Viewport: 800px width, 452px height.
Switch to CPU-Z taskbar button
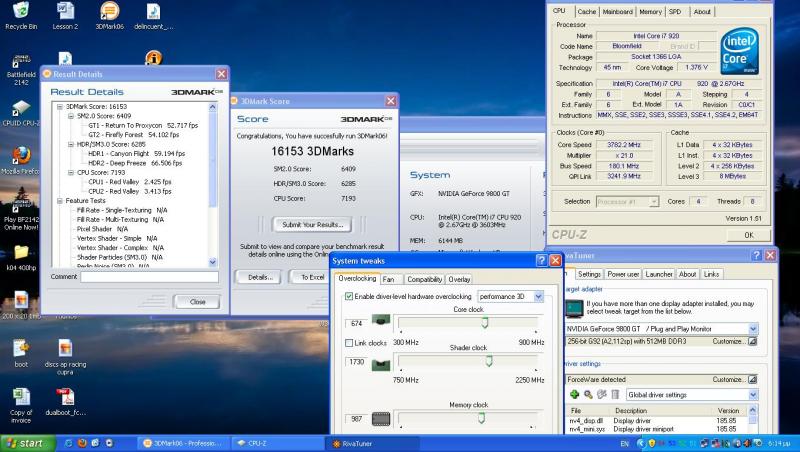(279, 443)
